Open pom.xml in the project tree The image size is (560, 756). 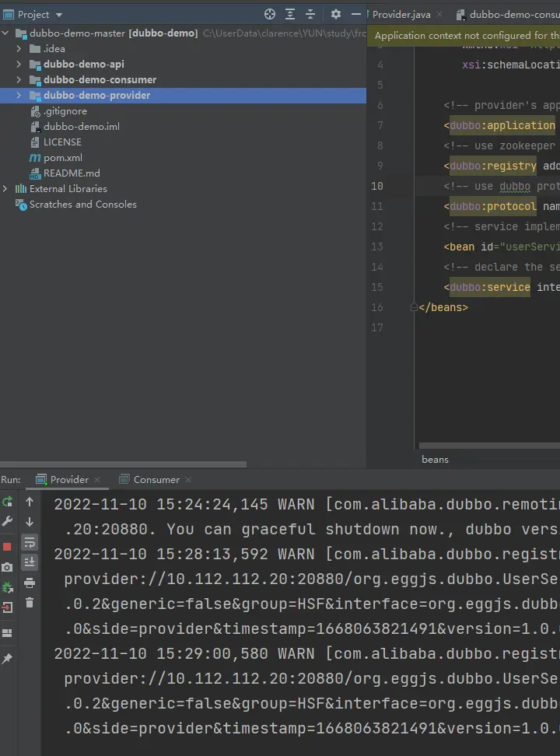(x=62, y=158)
